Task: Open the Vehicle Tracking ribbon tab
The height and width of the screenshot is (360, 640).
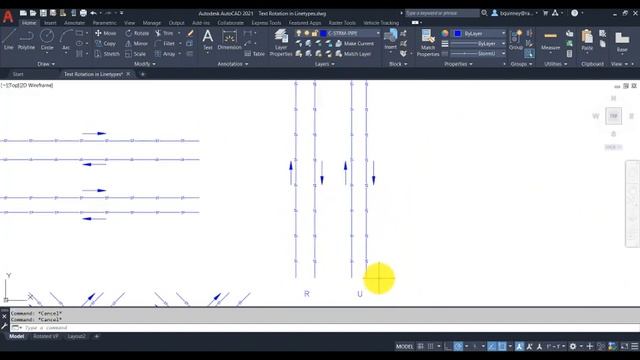Action: click(381, 23)
